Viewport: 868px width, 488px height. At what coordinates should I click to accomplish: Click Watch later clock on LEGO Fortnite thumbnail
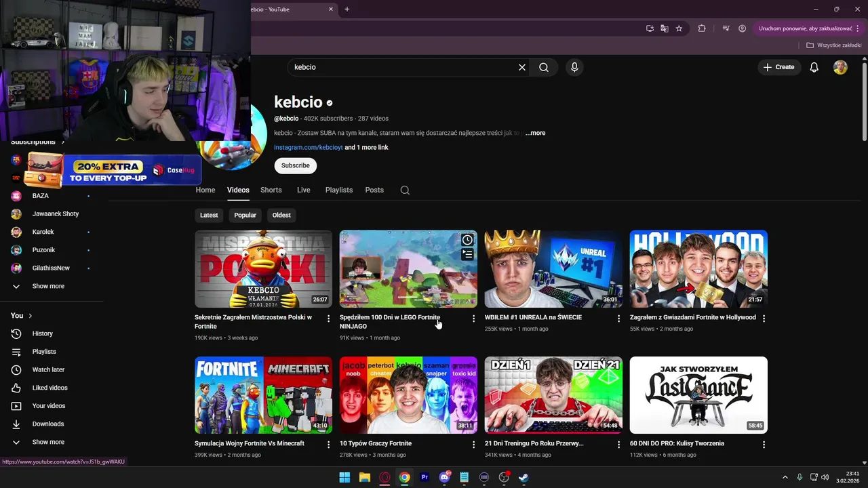(x=467, y=240)
